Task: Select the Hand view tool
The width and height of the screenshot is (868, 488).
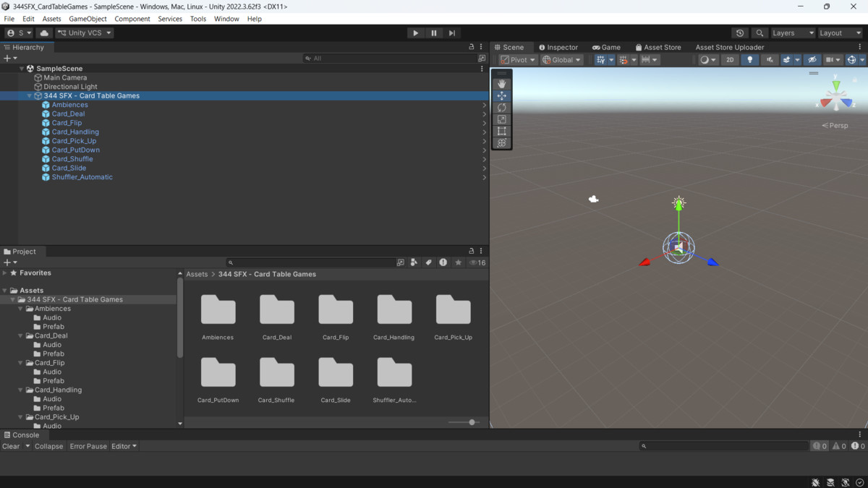Action: pos(501,84)
